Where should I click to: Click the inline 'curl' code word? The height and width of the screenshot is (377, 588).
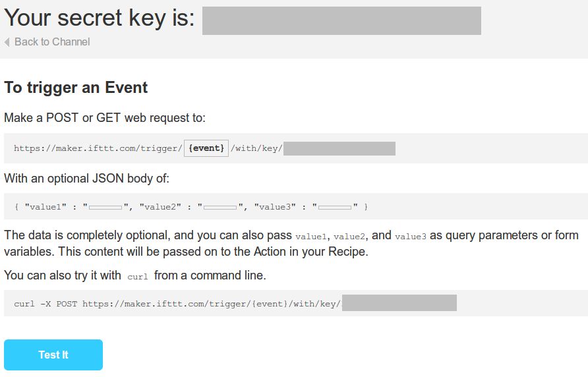138,277
